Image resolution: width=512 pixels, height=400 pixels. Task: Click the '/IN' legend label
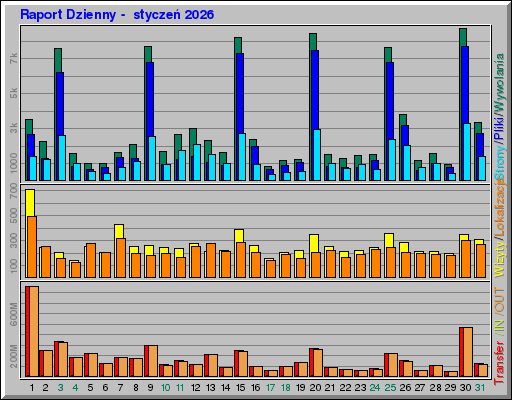click(499, 326)
